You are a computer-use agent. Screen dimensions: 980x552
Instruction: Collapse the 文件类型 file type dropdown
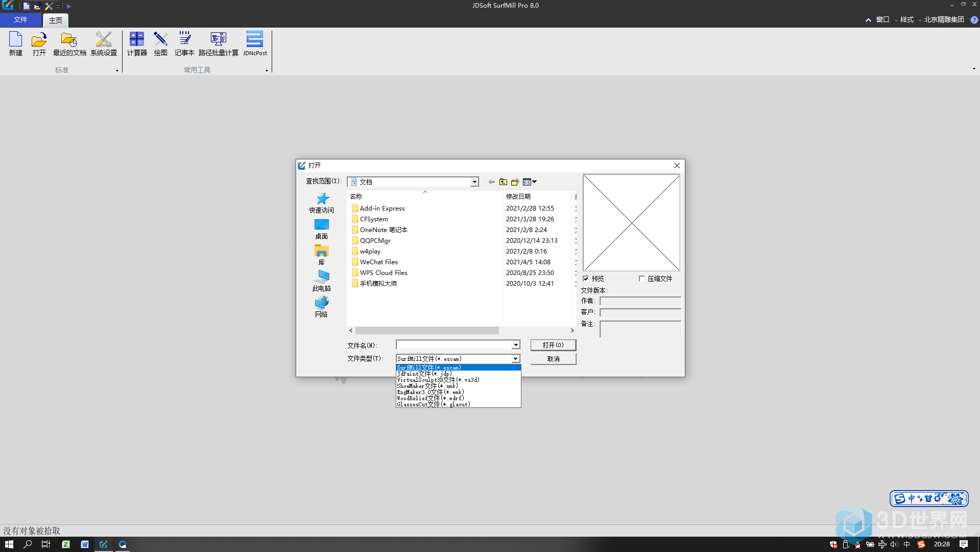click(516, 359)
